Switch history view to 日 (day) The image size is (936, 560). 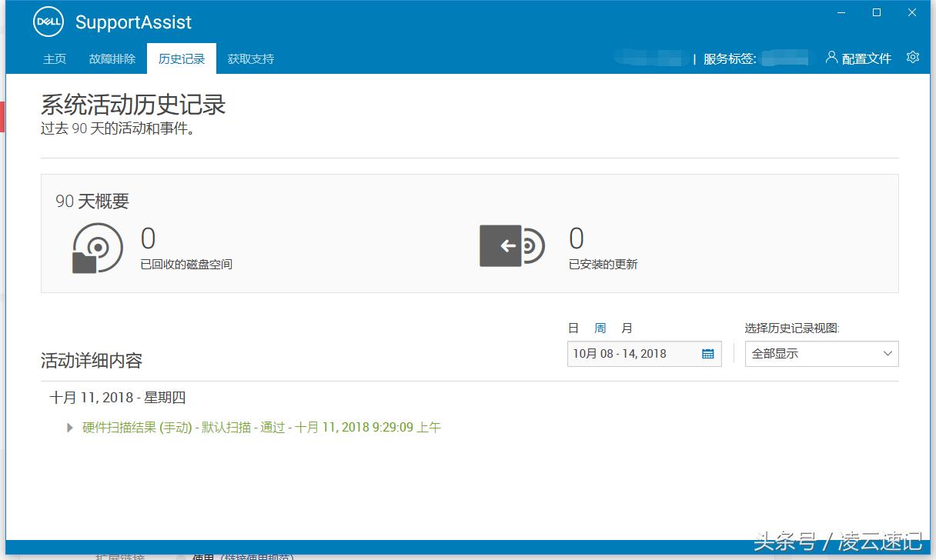point(573,327)
